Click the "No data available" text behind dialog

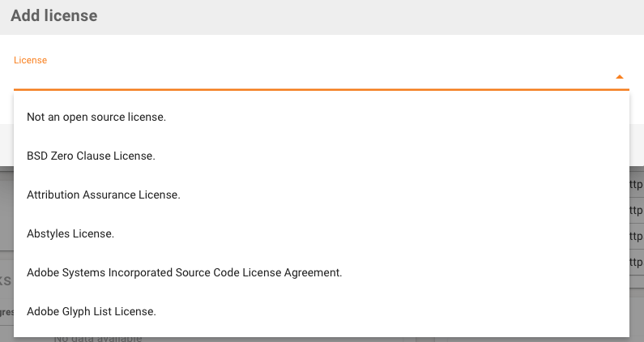tap(97, 338)
